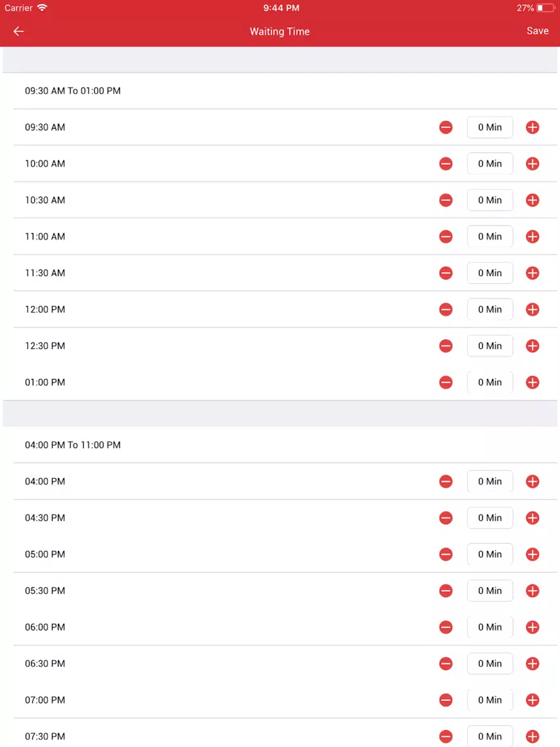Increase waiting time for 09:30 AM slot
The width and height of the screenshot is (560, 747).
click(x=532, y=127)
